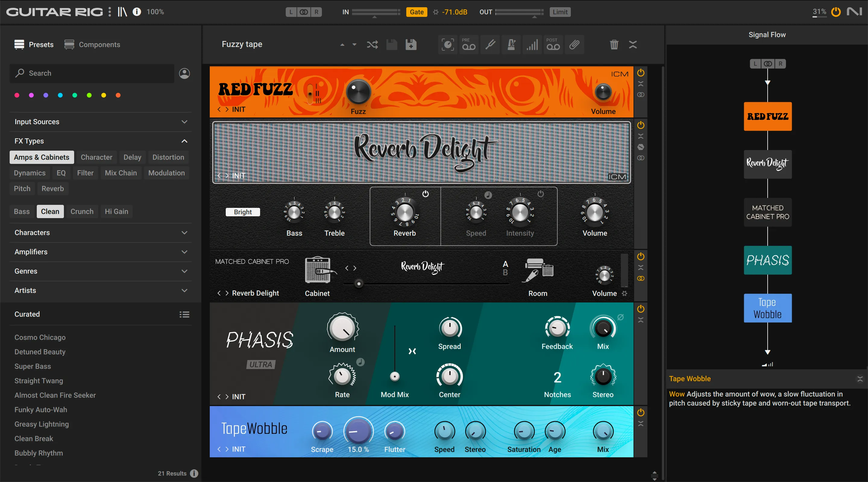Click the Phasis Mod Mix slider handle
The height and width of the screenshot is (482, 868).
[x=395, y=376]
